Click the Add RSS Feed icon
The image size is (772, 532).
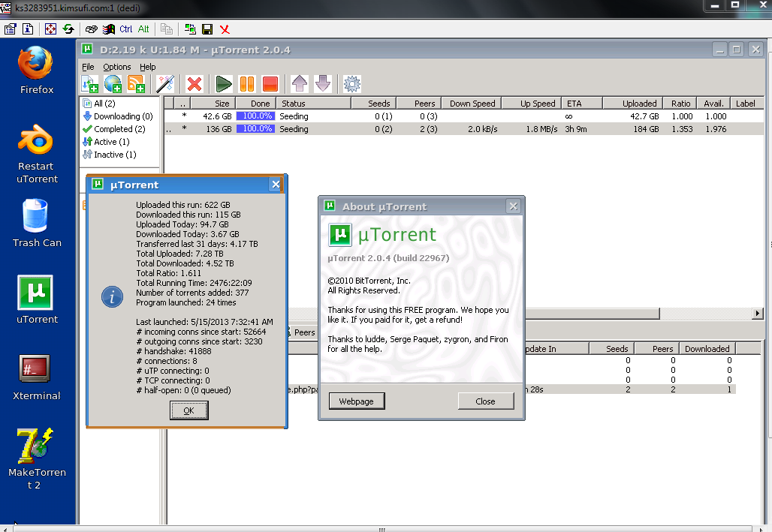pyautogui.click(x=136, y=84)
